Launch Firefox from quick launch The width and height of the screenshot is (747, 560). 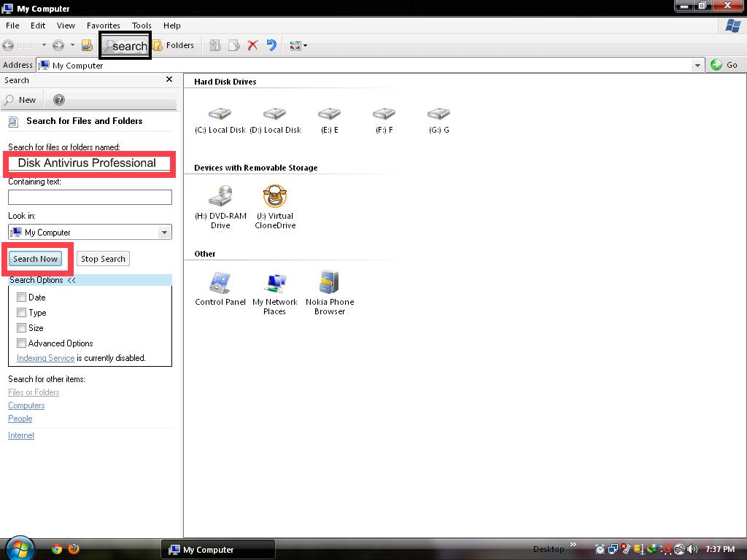(x=74, y=549)
